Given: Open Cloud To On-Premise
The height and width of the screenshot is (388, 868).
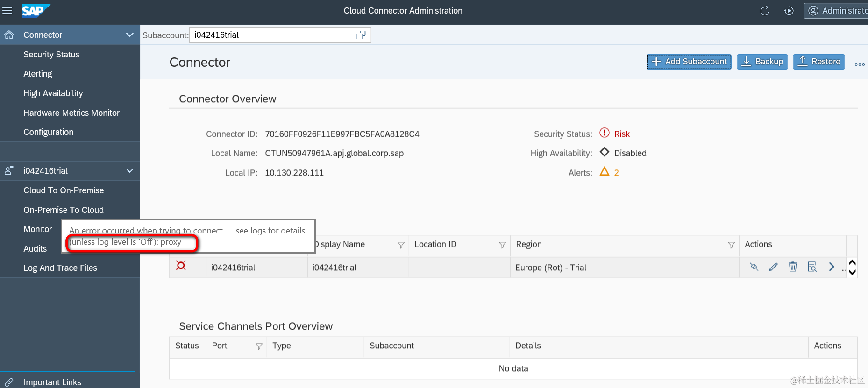Looking at the screenshot, I should pyautogui.click(x=64, y=190).
